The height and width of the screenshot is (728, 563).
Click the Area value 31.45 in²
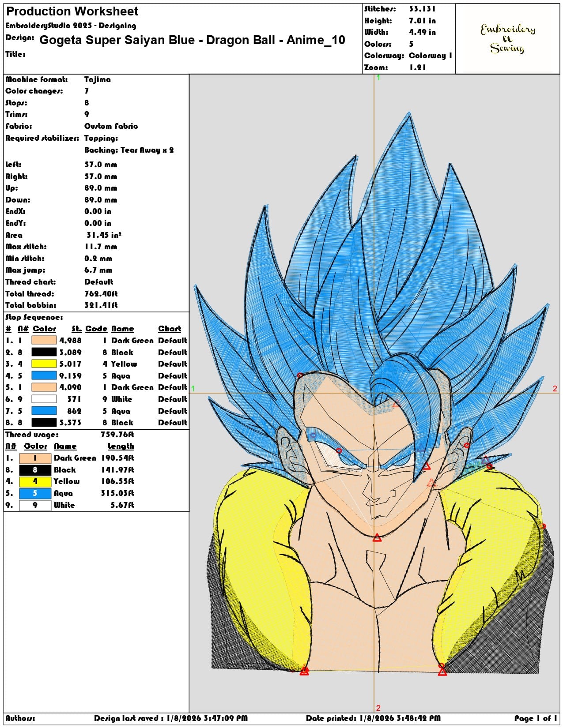(x=104, y=235)
